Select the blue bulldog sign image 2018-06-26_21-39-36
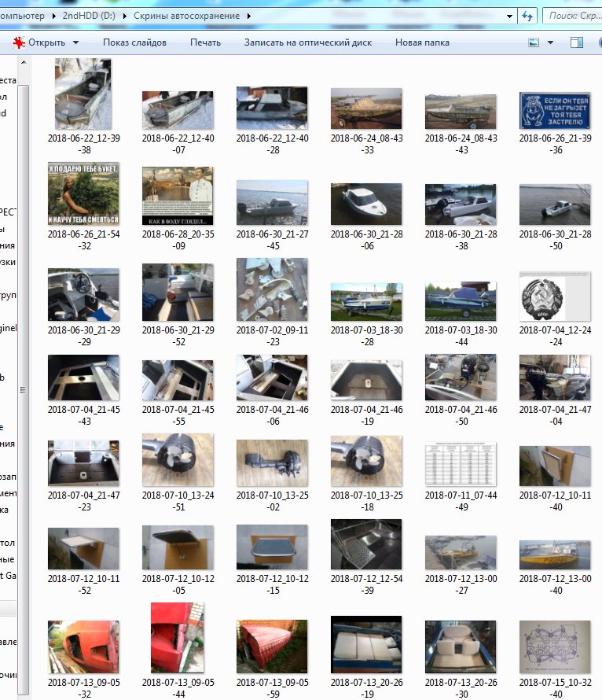 (x=555, y=110)
